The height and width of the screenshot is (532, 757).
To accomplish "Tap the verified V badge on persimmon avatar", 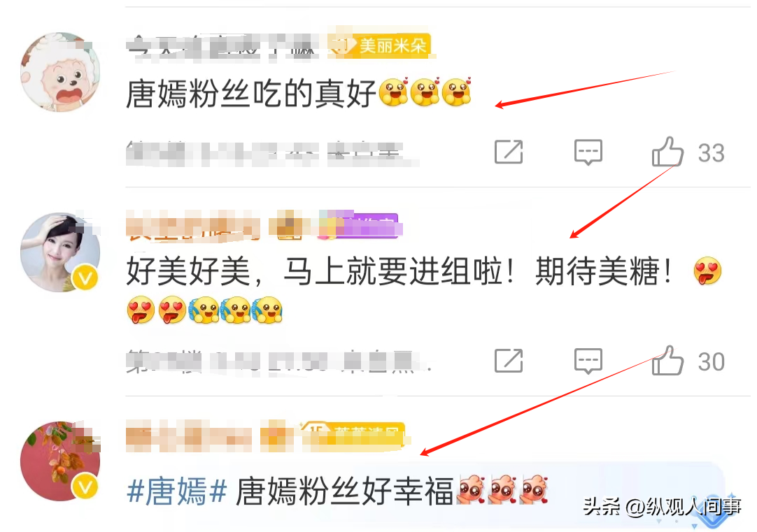I will tap(85, 487).
